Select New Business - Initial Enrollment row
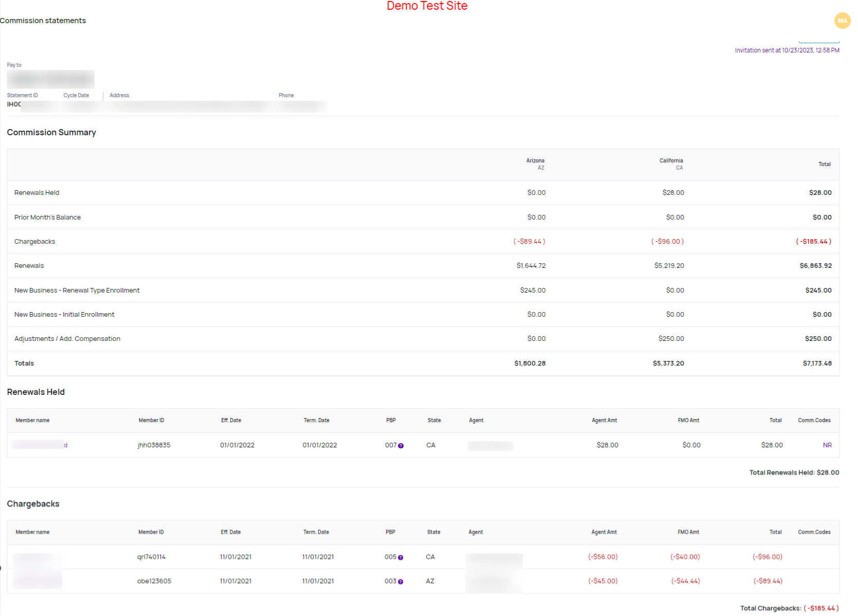Image resolution: width=858 pixels, height=616 pixels. click(x=423, y=314)
